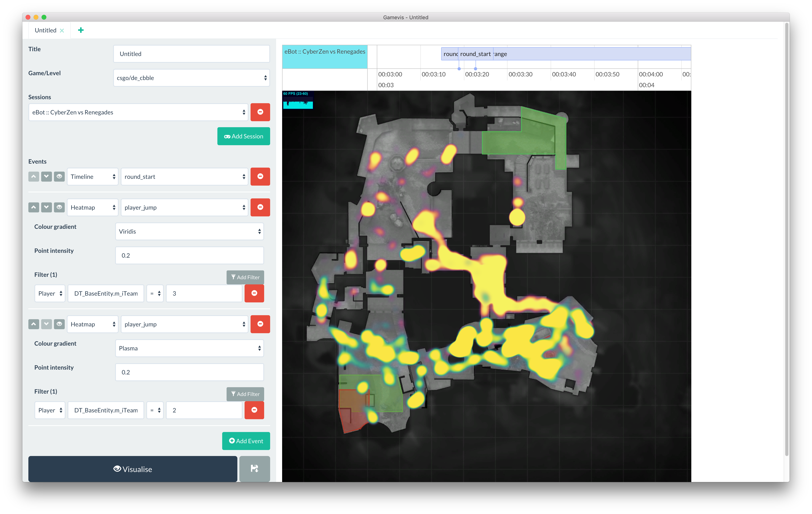Switch to the Untitled tab

(x=46, y=30)
